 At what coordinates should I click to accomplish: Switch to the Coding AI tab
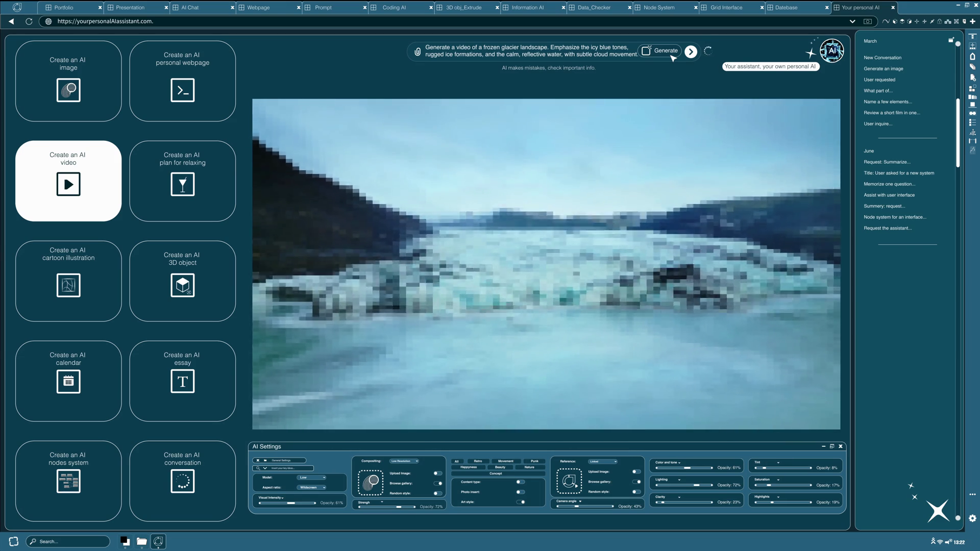click(394, 8)
